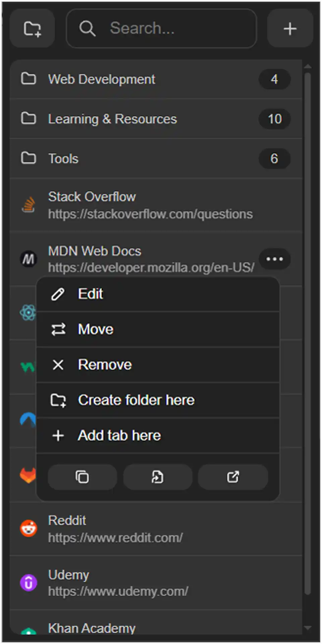Click the Udemy icon
The width and height of the screenshot is (322, 644).
pos(28,583)
